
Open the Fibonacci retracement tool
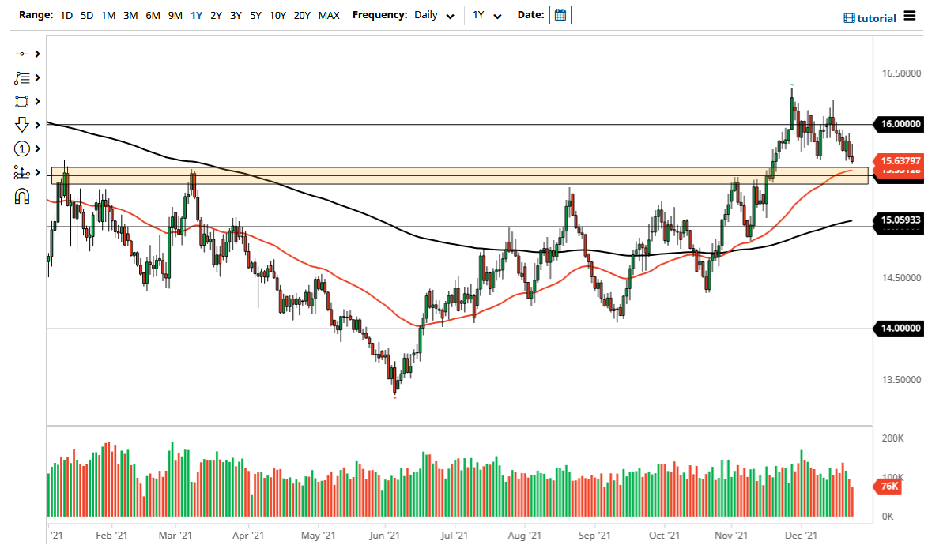tap(24, 172)
